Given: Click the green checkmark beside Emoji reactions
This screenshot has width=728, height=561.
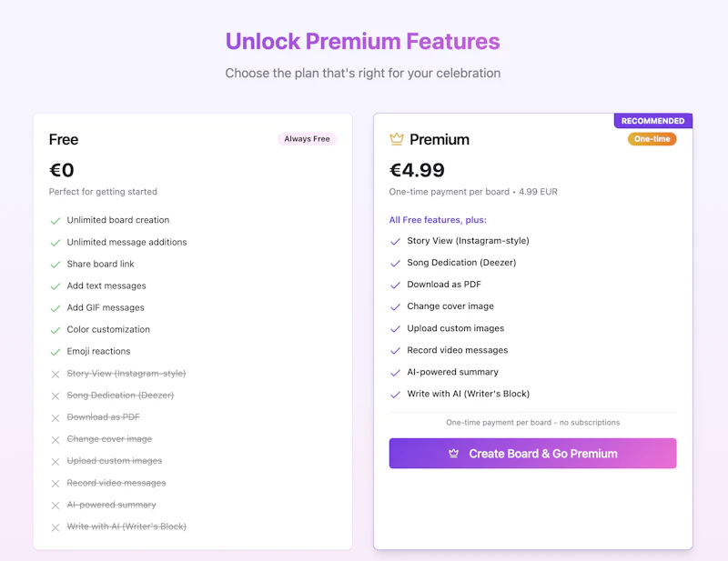Looking at the screenshot, I should point(56,352).
